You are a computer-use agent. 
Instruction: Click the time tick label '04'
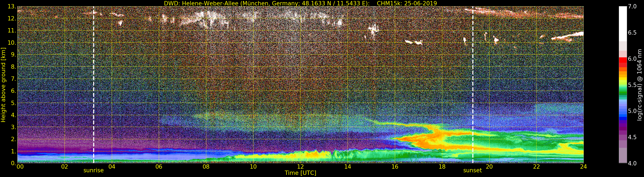coord(112,167)
